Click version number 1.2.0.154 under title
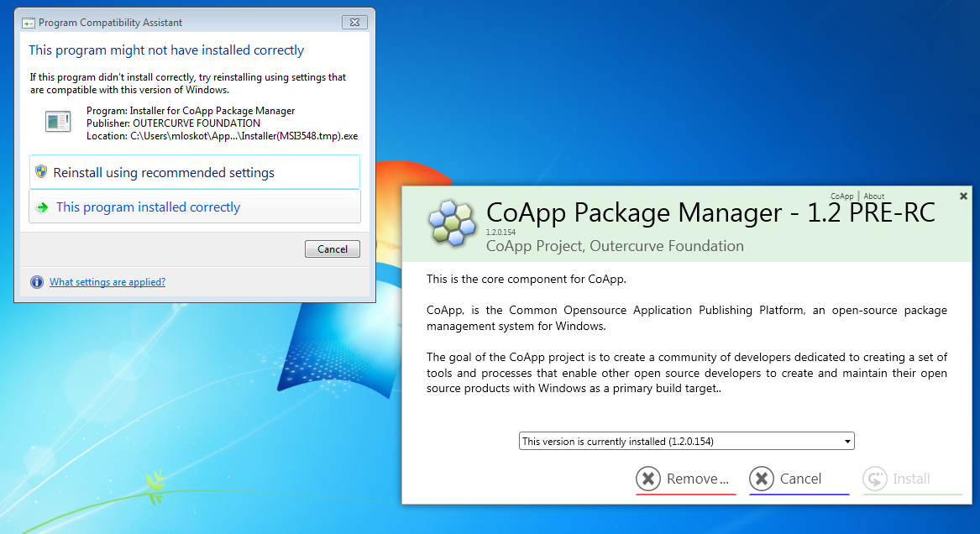The height and width of the screenshot is (534, 980). [500, 233]
